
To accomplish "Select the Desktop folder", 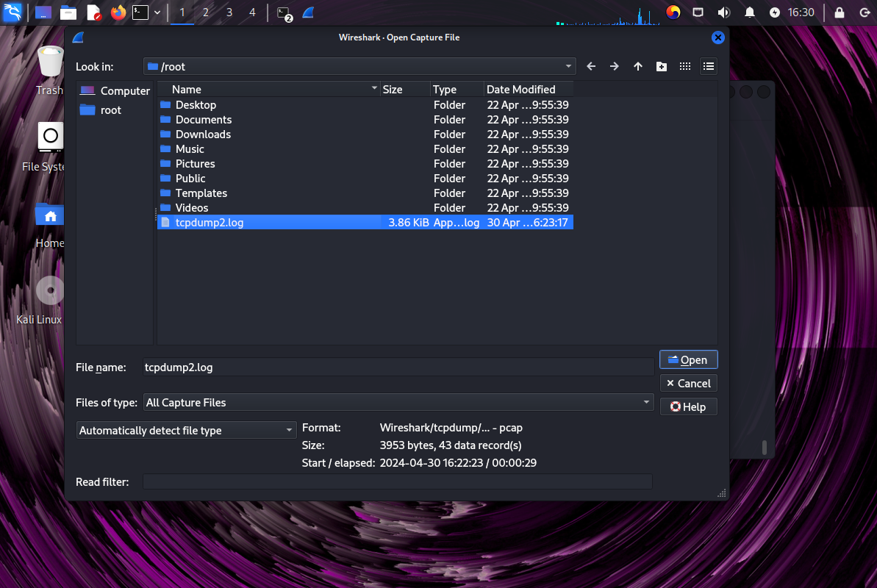I will pyautogui.click(x=365, y=104).
